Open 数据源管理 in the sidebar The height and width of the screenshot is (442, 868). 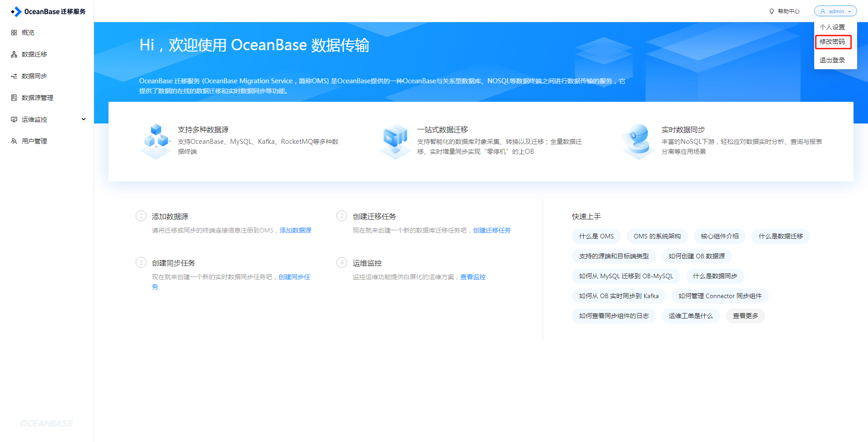[x=38, y=98]
